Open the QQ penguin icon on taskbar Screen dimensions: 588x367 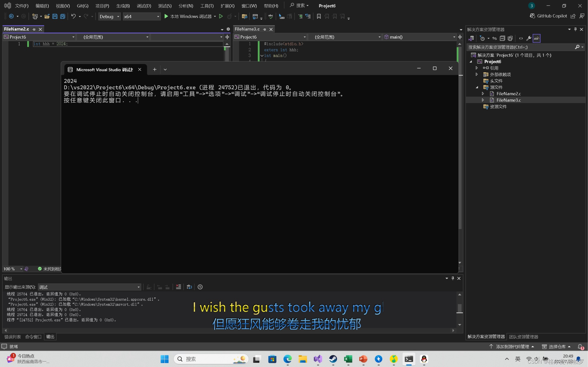pos(424,359)
